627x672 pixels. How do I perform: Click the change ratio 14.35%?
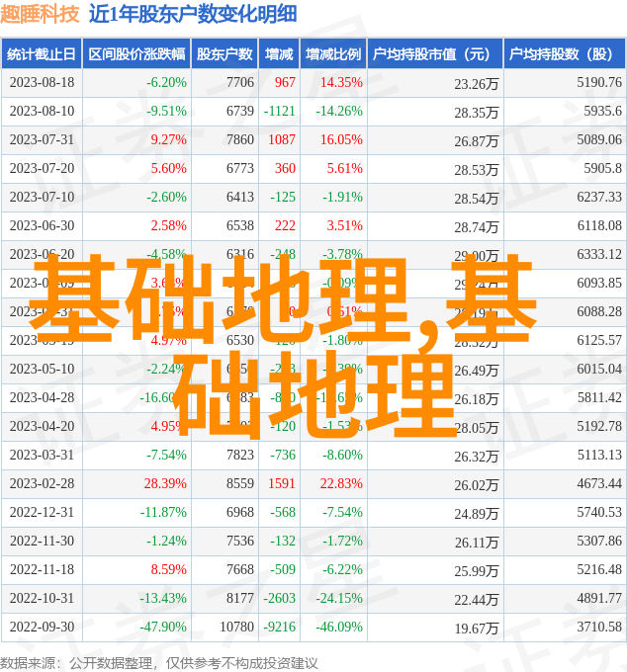pyautogui.click(x=341, y=82)
